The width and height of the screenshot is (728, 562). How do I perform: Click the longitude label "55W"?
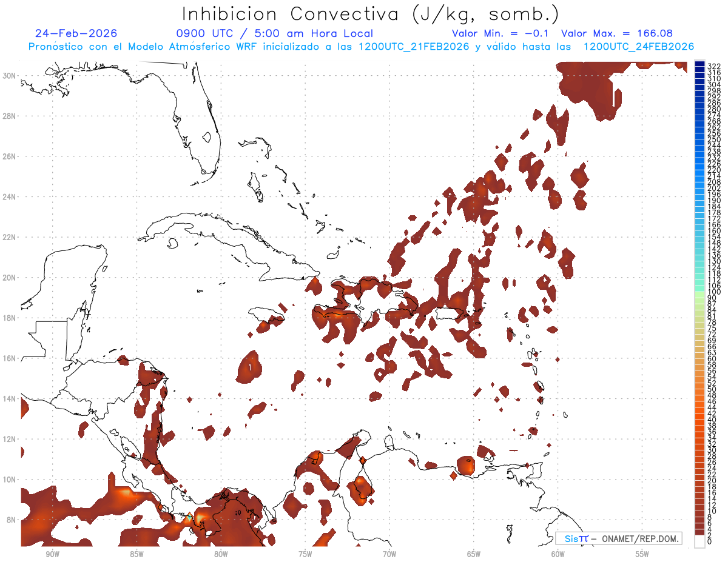tap(642, 554)
